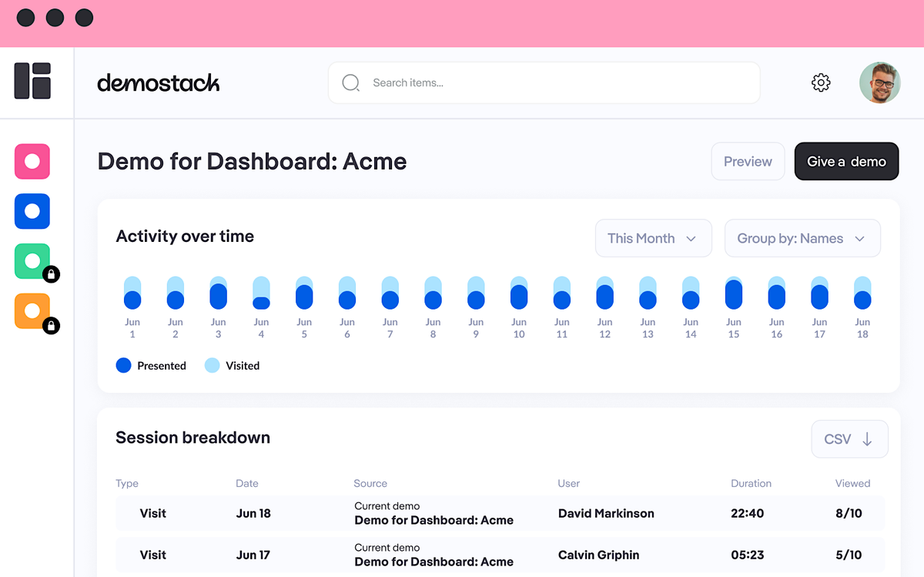924x577 pixels.
Task: Click the Source column header
Action: 370,484
